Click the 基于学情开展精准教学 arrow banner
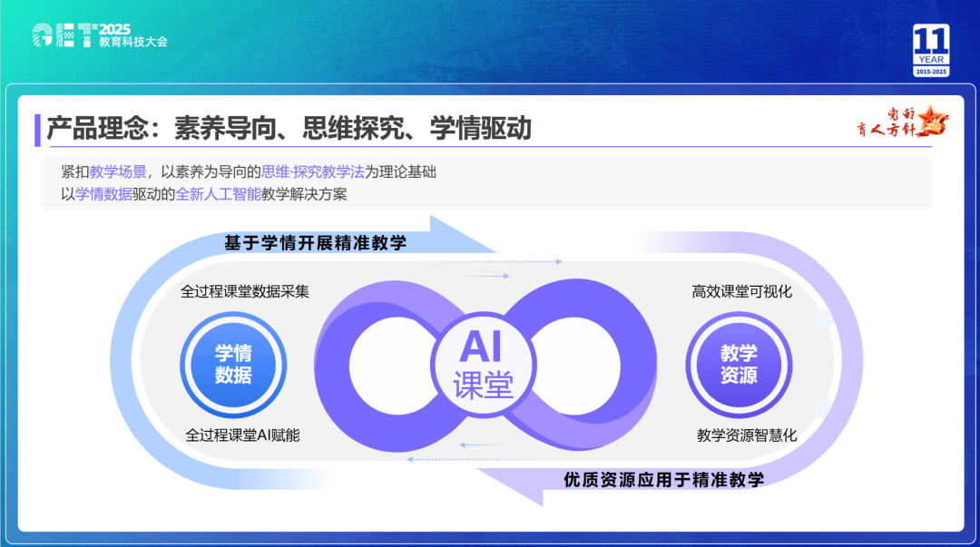The image size is (980, 547). 316,243
